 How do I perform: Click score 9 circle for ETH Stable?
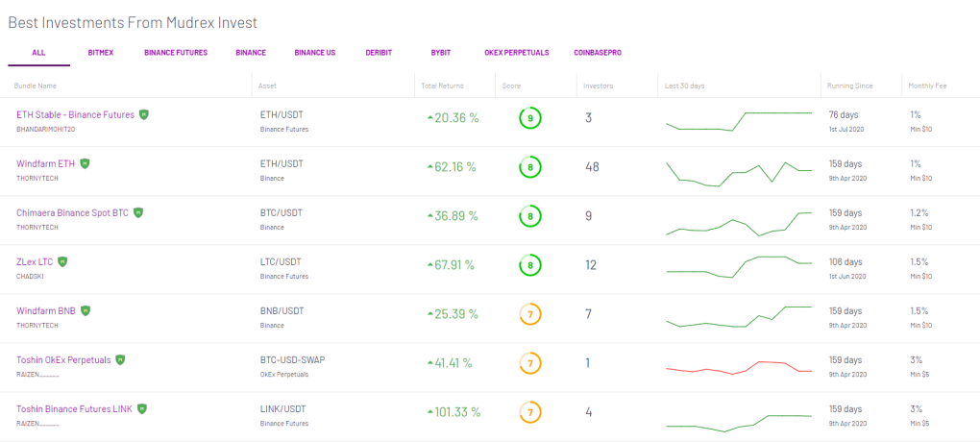pyautogui.click(x=530, y=118)
